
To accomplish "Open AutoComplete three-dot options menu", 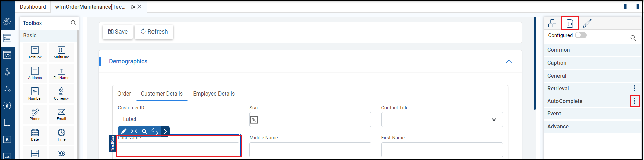I will (x=634, y=101).
